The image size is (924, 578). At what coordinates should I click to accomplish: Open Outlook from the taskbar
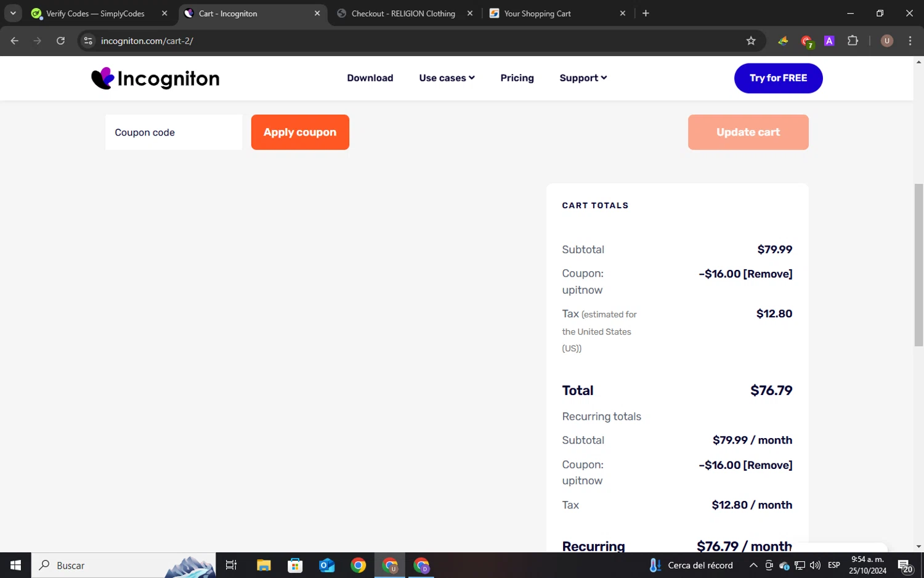pyautogui.click(x=326, y=565)
